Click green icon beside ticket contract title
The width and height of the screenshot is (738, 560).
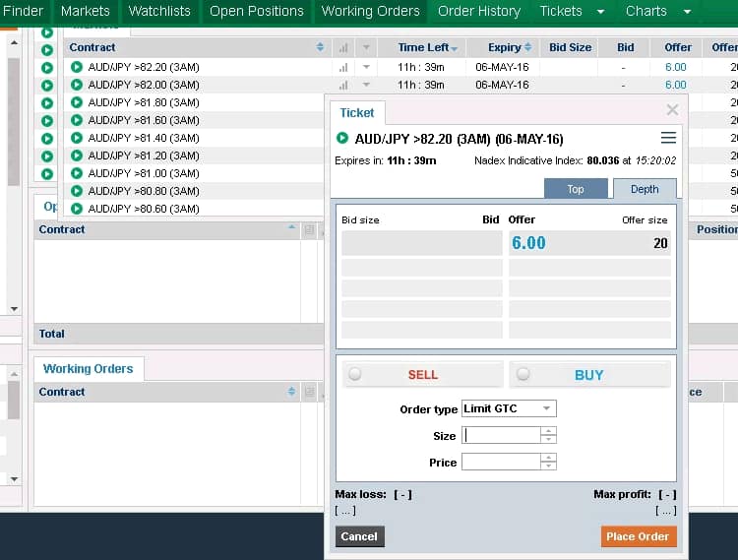[342, 139]
